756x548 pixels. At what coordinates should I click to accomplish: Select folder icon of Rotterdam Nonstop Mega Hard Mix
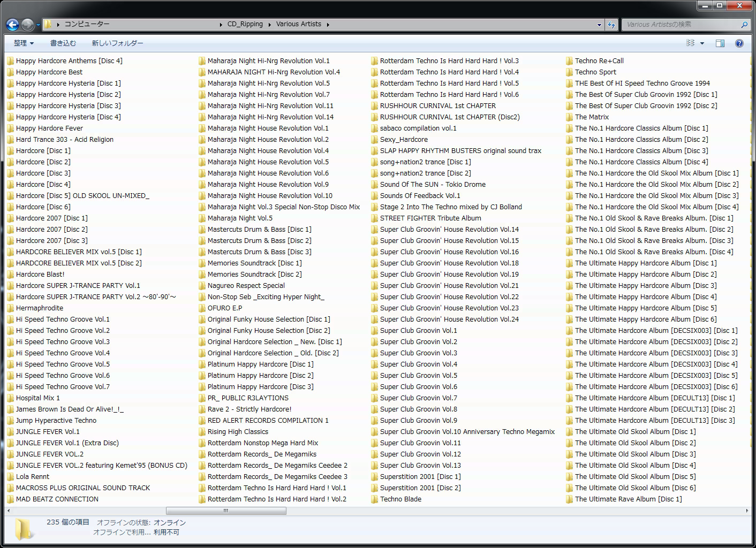coord(202,443)
